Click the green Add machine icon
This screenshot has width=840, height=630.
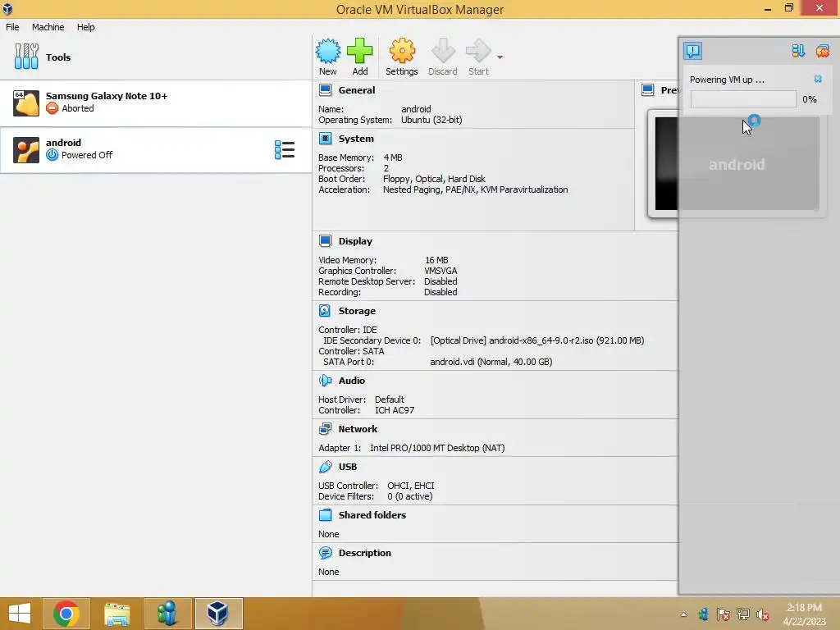[359, 52]
